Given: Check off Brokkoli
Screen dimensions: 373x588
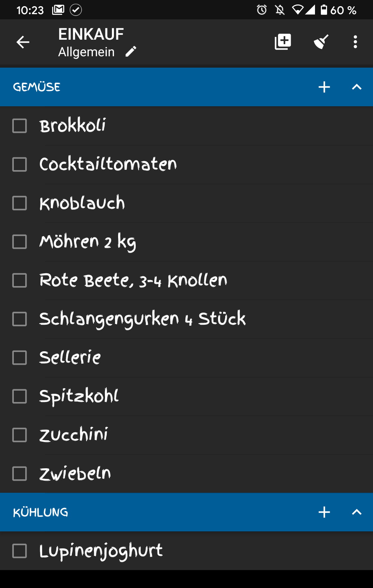Looking at the screenshot, I should (20, 126).
